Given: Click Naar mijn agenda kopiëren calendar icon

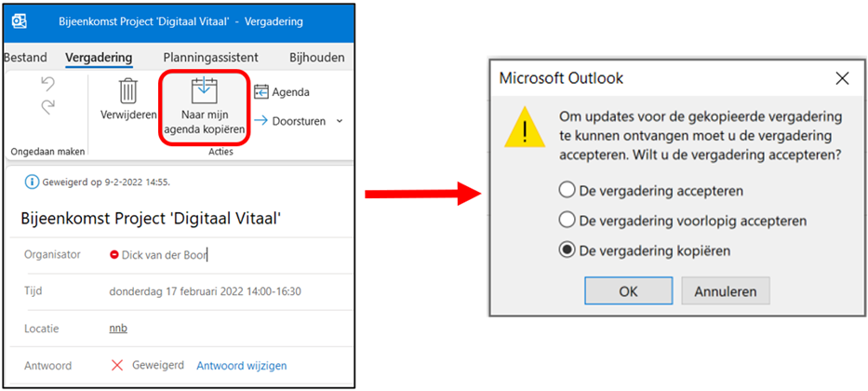Looking at the screenshot, I should point(205,90).
